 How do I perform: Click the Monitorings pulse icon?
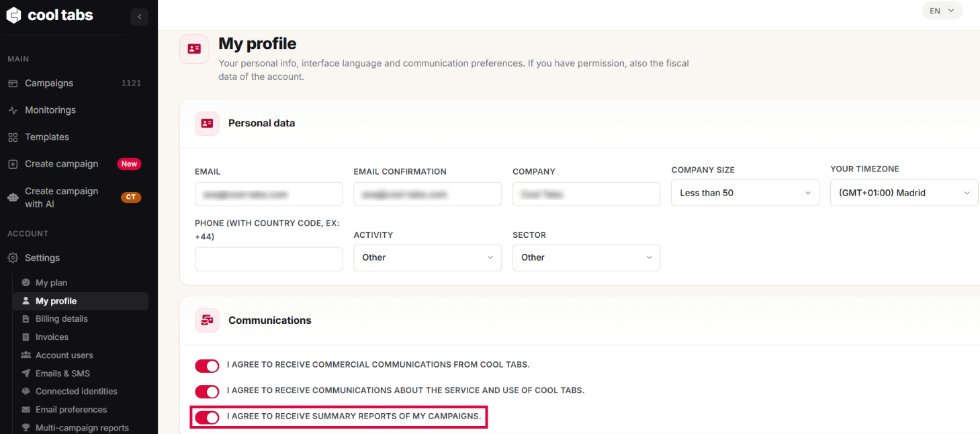pyautogui.click(x=13, y=110)
